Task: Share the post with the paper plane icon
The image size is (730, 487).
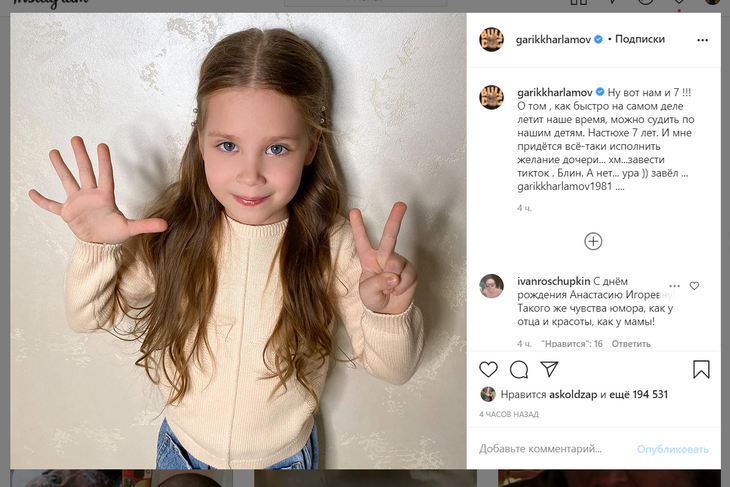Action: coord(549,369)
